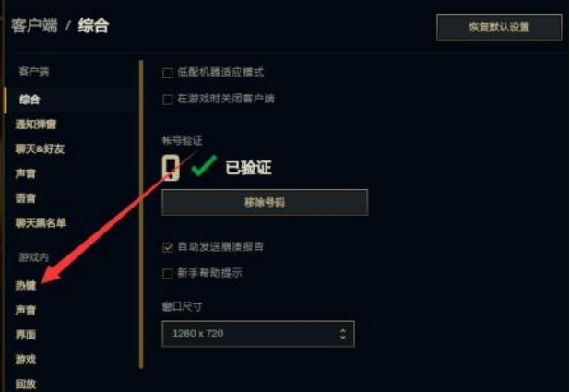The height and width of the screenshot is (392, 570).
Task: Open the 热键 settings section
Action: [26, 285]
